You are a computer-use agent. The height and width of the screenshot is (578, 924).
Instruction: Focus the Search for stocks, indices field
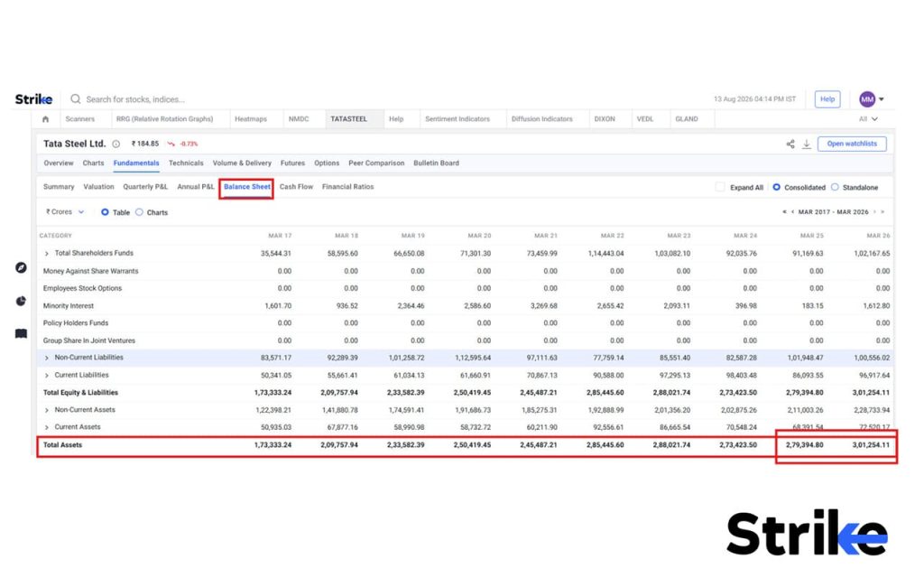135,99
